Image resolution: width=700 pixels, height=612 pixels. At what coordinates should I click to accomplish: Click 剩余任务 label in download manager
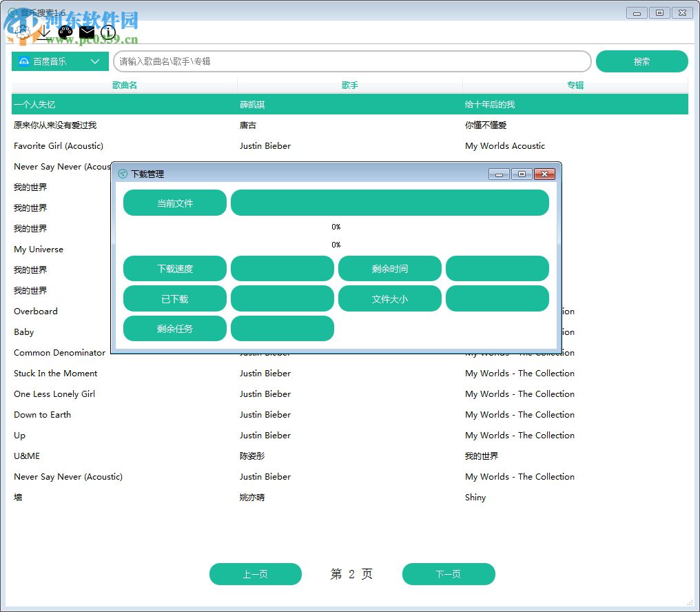tap(175, 328)
